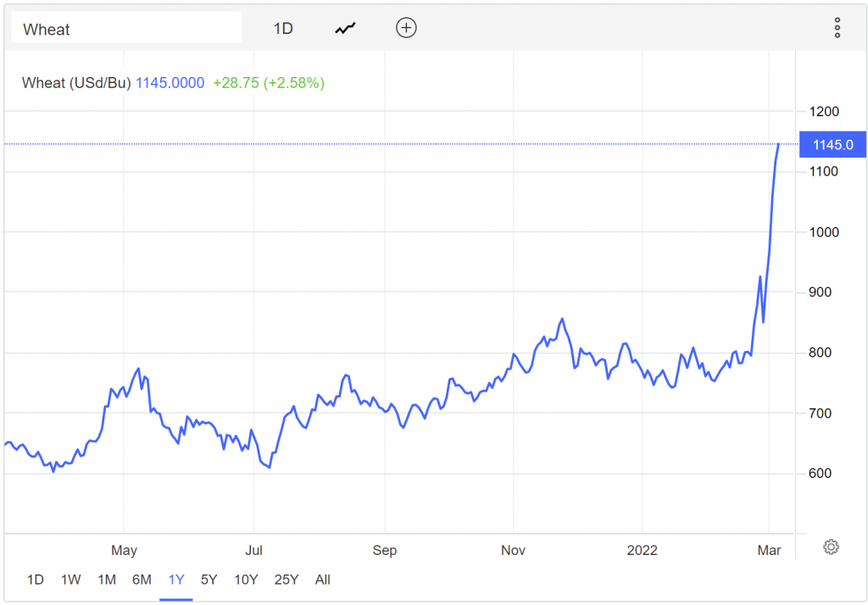
Task: Click the Sep date axis label
Action: [385, 550]
